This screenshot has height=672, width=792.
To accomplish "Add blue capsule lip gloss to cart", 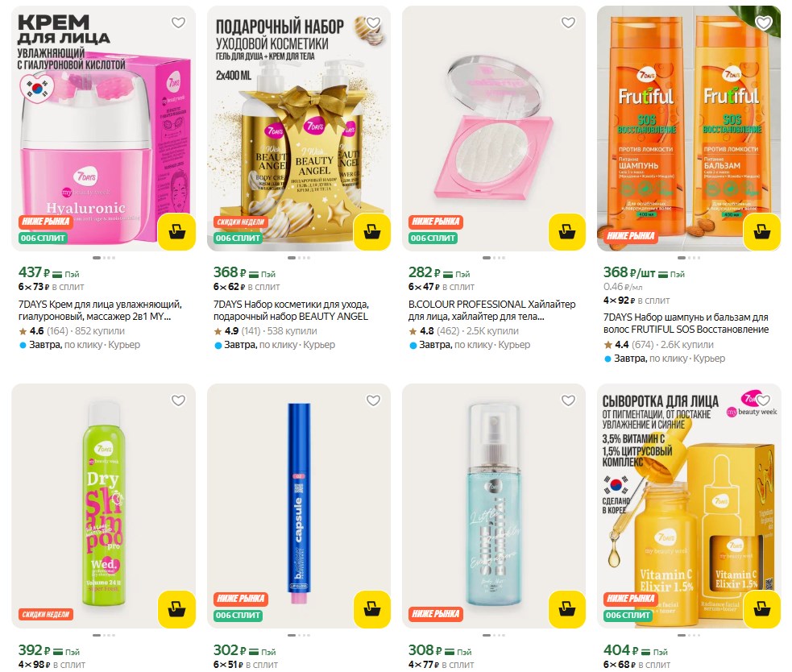I will (x=371, y=609).
